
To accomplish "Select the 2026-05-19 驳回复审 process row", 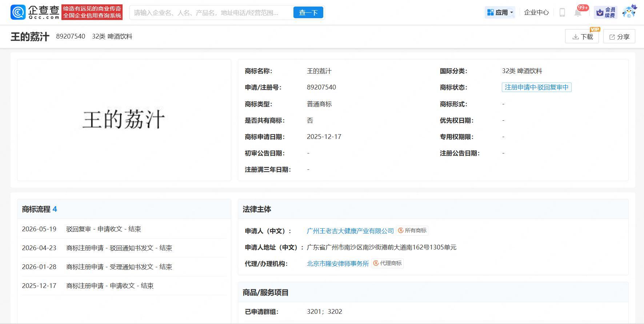I will pos(124,229).
